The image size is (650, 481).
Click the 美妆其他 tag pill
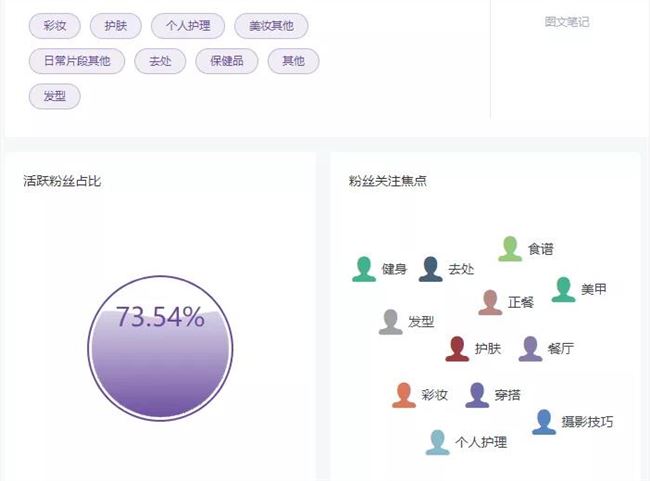[x=271, y=26]
